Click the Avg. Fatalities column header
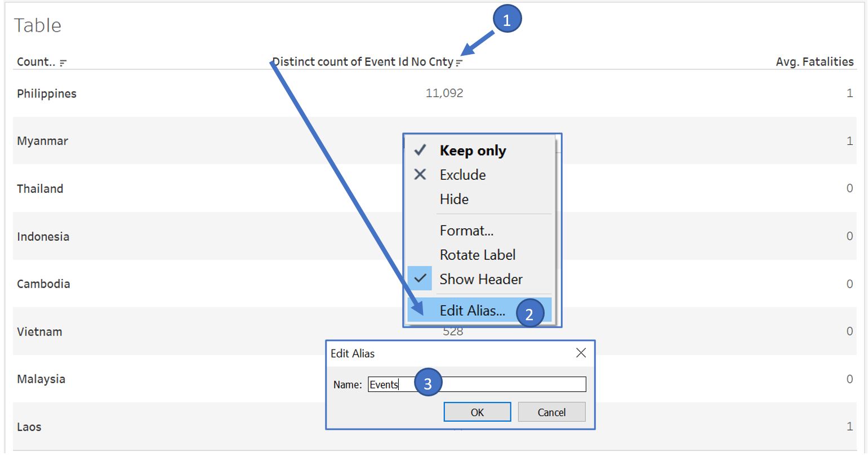This screenshot has height=455, width=868. [x=814, y=62]
